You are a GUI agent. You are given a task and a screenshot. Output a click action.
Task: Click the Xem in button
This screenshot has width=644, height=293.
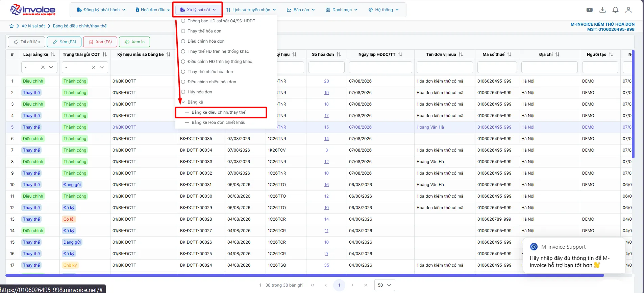point(134,42)
